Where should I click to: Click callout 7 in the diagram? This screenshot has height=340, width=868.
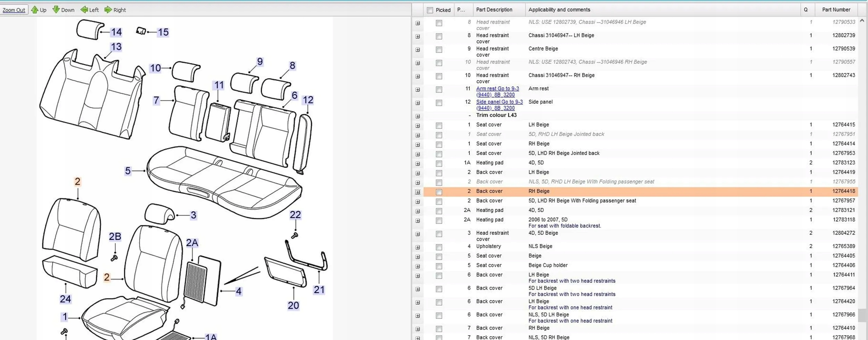click(x=156, y=101)
